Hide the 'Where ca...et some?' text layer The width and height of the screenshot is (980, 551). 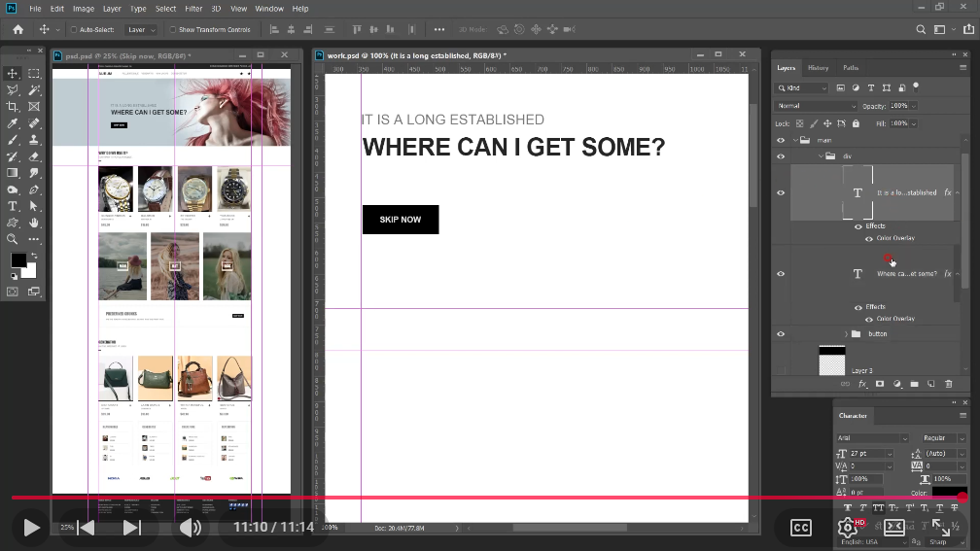click(x=781, y=274)
